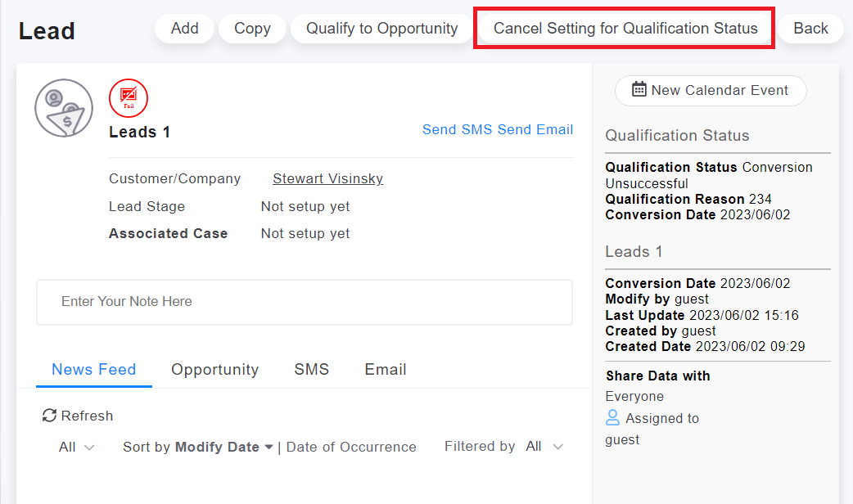Click Qualify to Opportunity button
Screen dimensions: 853x504
(x=381, y=29)
